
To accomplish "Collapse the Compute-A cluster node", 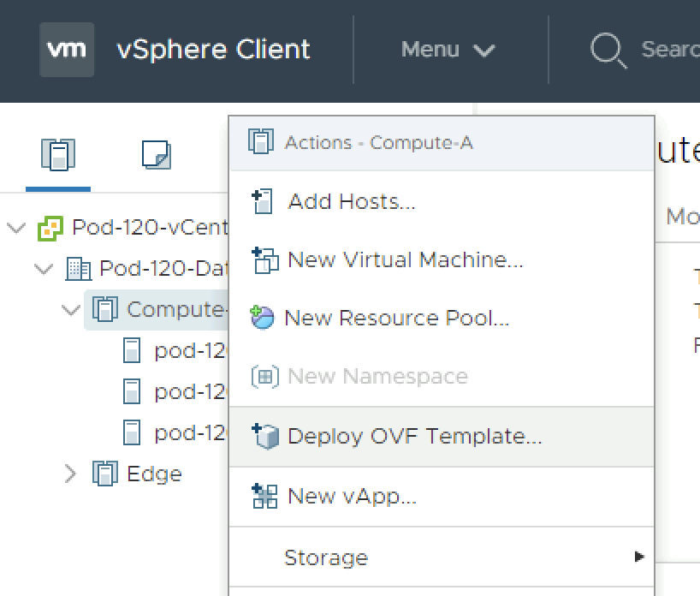I will pyautogui.click(x=71, y=309).
